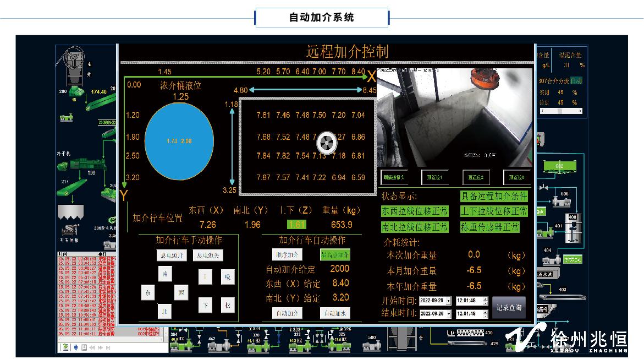This screenshot has width=644, height=359.
Task: Click the 记录查询 button
Action: click(x=509, y=307)
